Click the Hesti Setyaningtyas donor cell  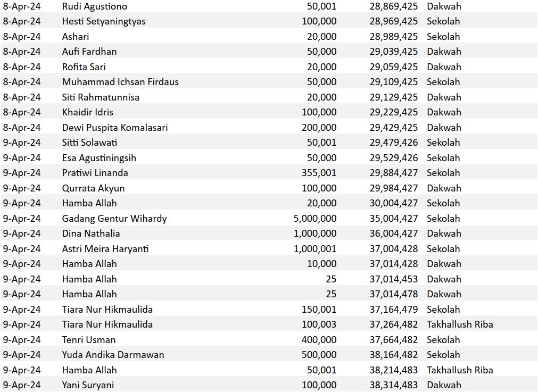tap(104, 21)
